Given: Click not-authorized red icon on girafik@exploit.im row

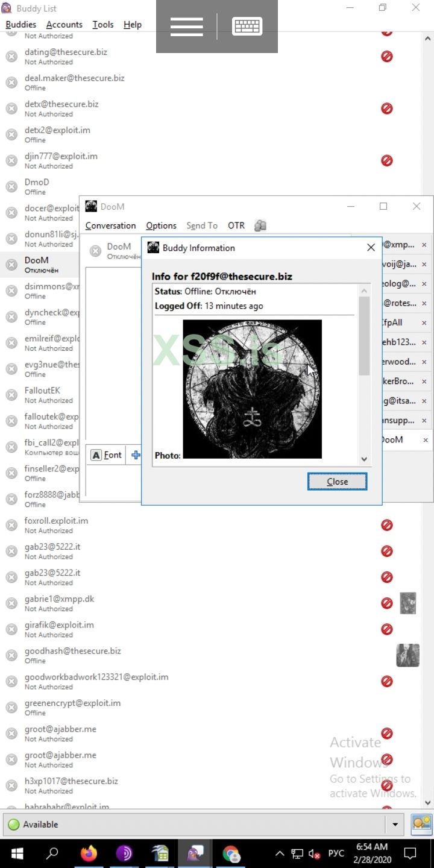Looking at the screenshot, I should point(387,629).
